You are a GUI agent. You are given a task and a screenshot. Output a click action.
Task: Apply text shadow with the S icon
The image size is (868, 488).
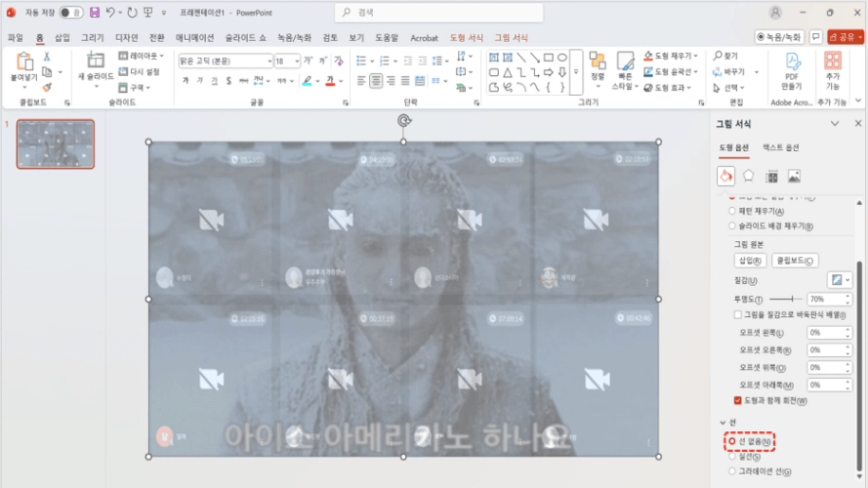click(228, 81)
